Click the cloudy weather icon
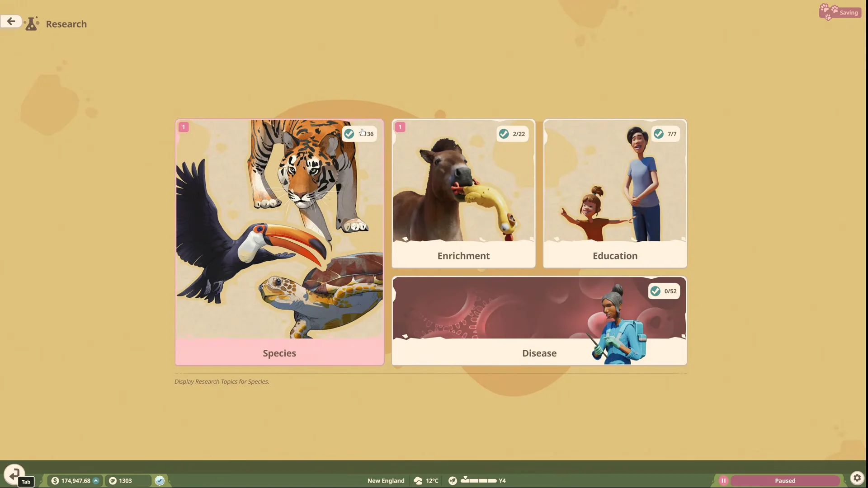Image resolution: width=868 pixels, height=488 pixels. (x=418, y=481)
